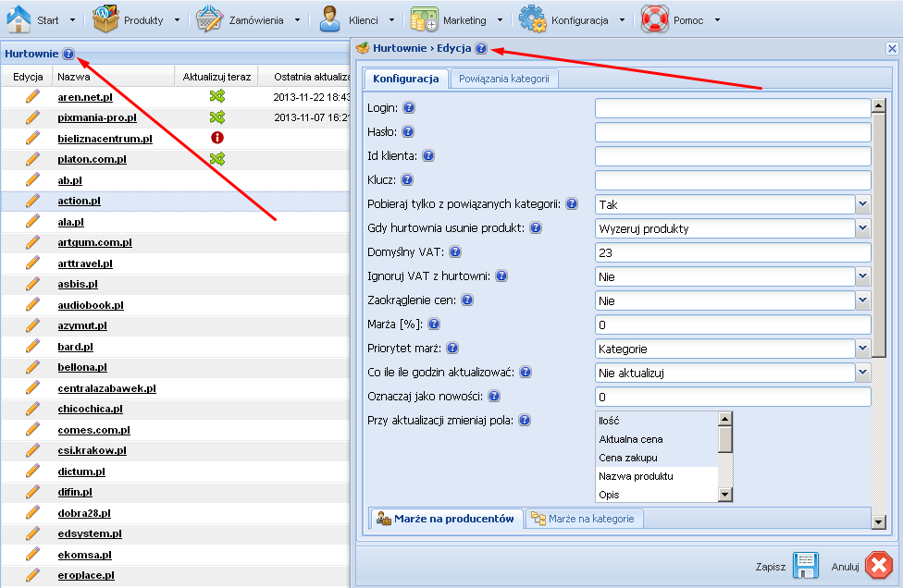The image size is (903, 588).
Task: Open the Konfiguracja menu dropdown arrow
Action: [x=622, y=20]
